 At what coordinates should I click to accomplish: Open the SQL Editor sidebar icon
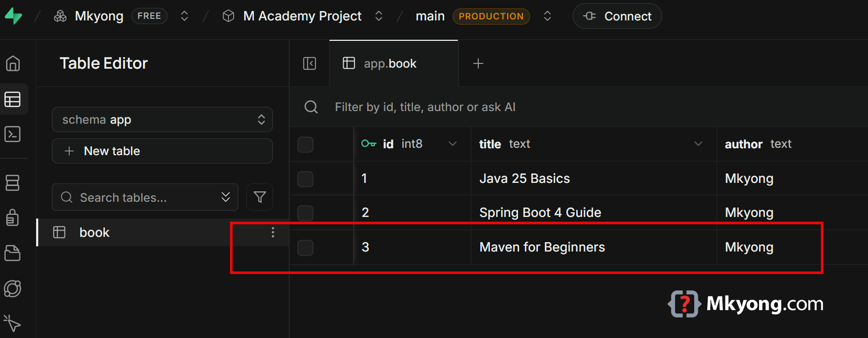pyautogui.click(x=13, y=134)
